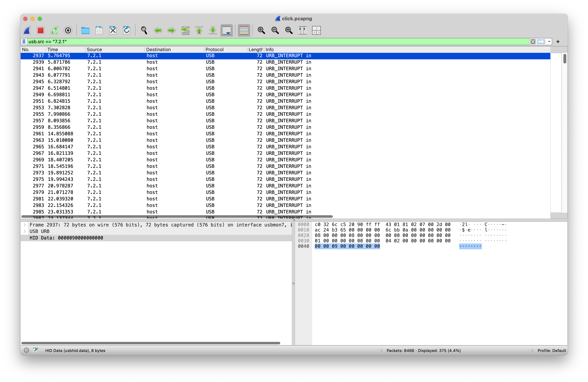Sort by the Source column header
The width and height of the screenshot is (588, 382).
(x=115, y=49)
